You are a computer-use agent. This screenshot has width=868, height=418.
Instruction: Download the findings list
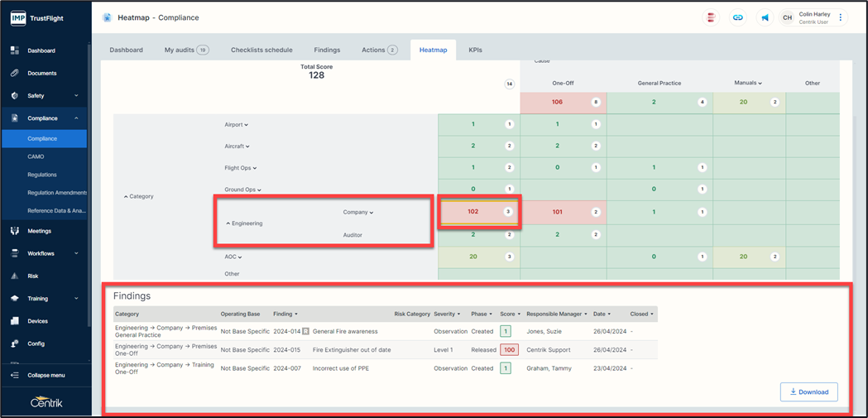pos(808,392)
